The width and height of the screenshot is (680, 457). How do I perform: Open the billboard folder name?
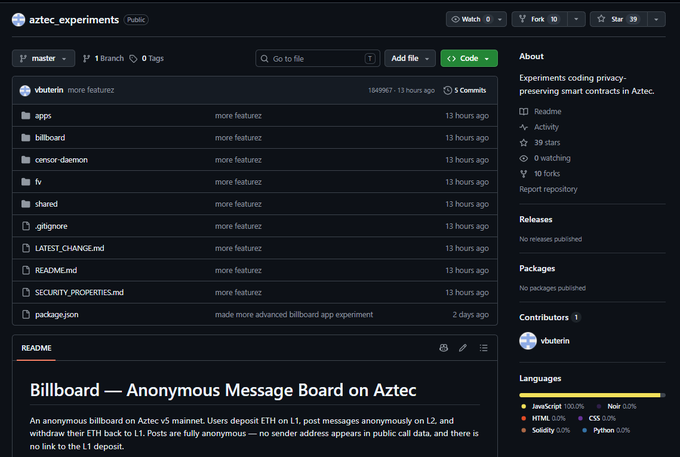click(50, 137)
